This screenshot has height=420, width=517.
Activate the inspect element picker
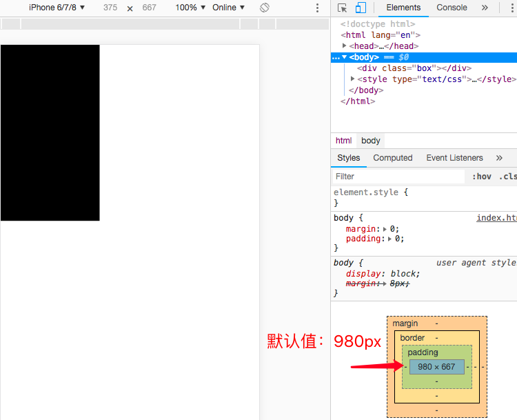(342, 8)
